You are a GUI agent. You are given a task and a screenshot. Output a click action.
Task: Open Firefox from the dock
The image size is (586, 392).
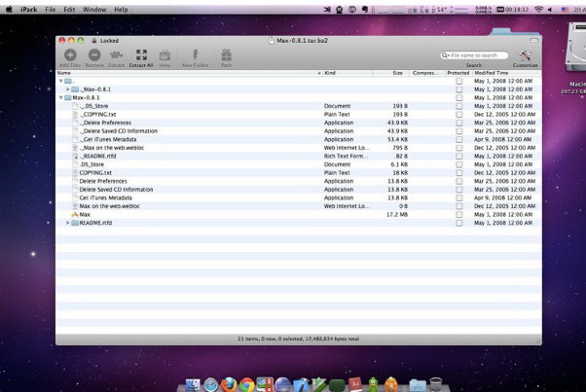(x=230, y=384)
